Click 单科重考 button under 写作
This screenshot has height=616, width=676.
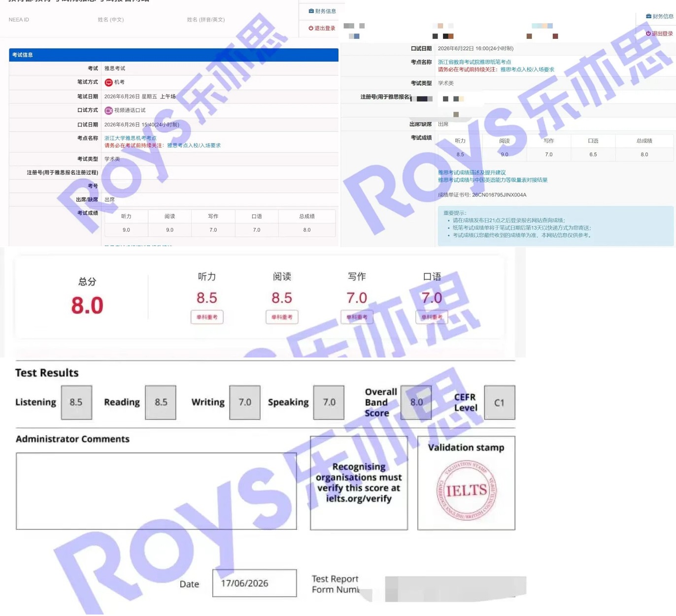click(357, 317)
